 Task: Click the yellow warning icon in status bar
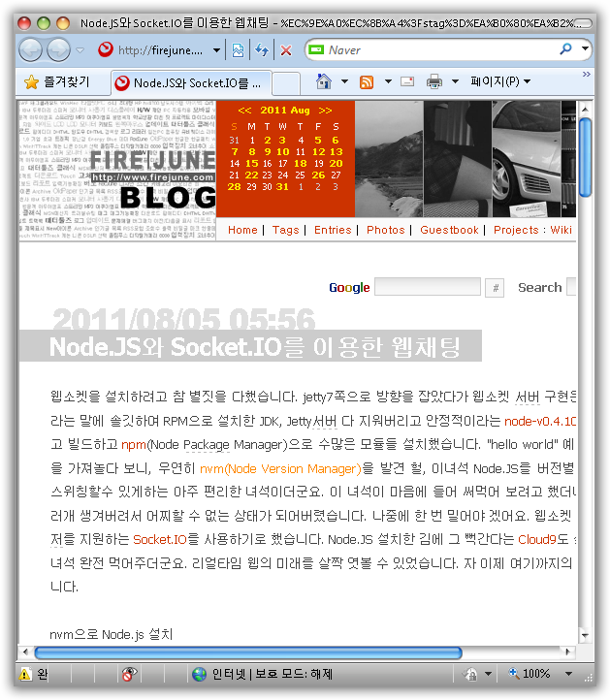click(25, 674)
